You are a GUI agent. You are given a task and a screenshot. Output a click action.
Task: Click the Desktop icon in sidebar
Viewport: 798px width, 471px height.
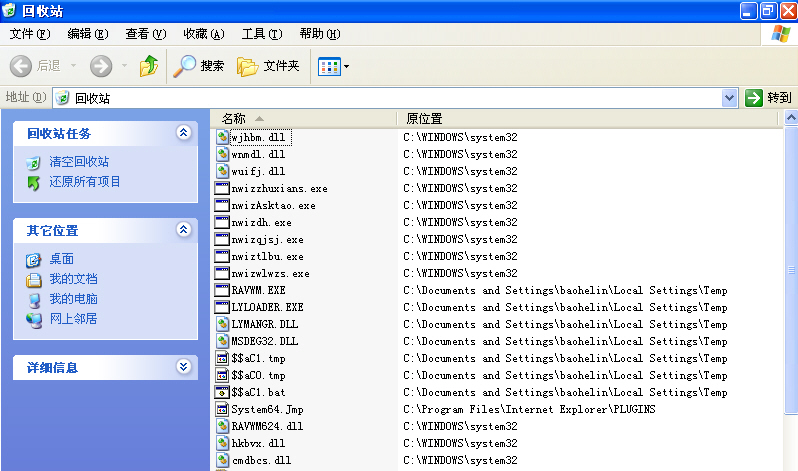click(34, 260)
